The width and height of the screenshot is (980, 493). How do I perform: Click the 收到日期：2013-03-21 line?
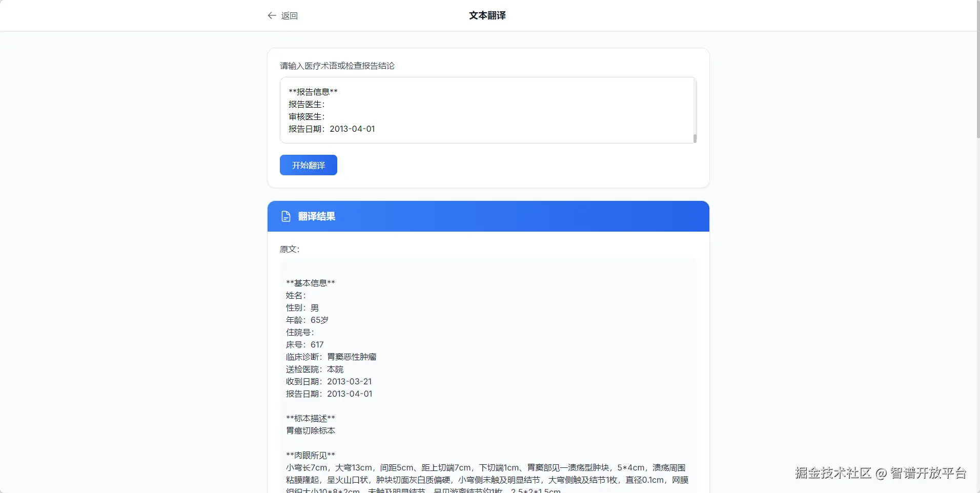[329, 381]
